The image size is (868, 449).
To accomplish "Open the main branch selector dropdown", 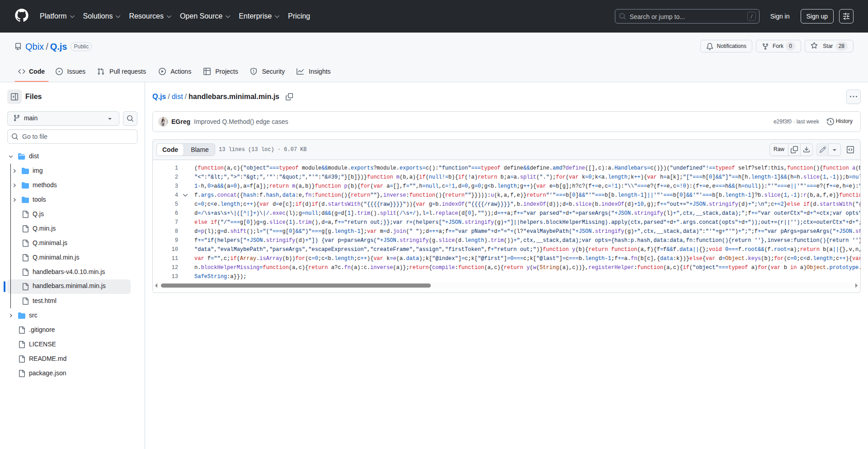I will pos(63,118).
